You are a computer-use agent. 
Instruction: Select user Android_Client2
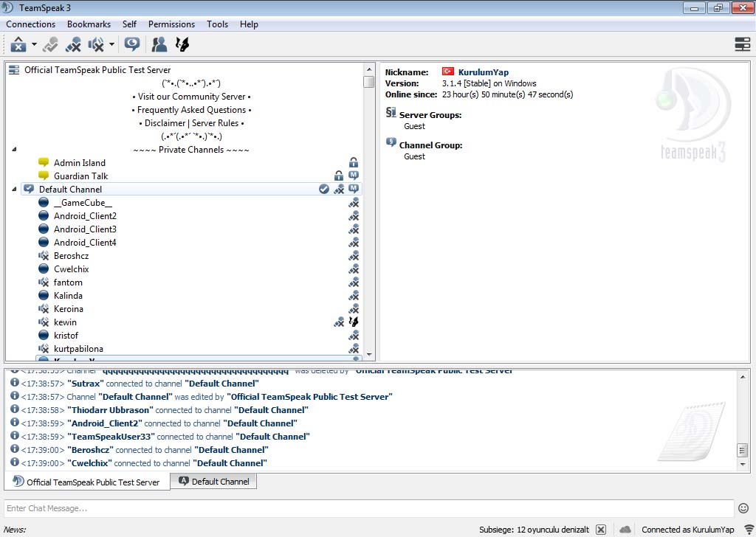85,216
